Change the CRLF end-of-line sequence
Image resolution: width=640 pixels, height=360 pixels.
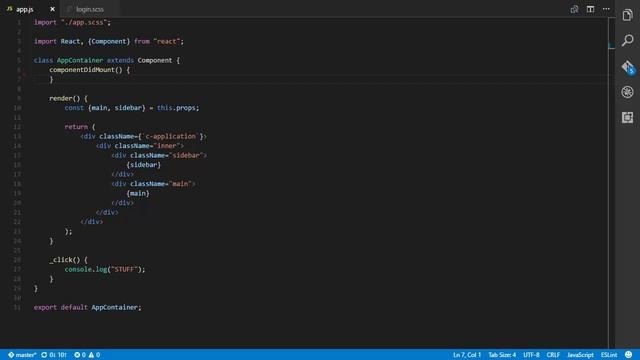pos(553,355)
